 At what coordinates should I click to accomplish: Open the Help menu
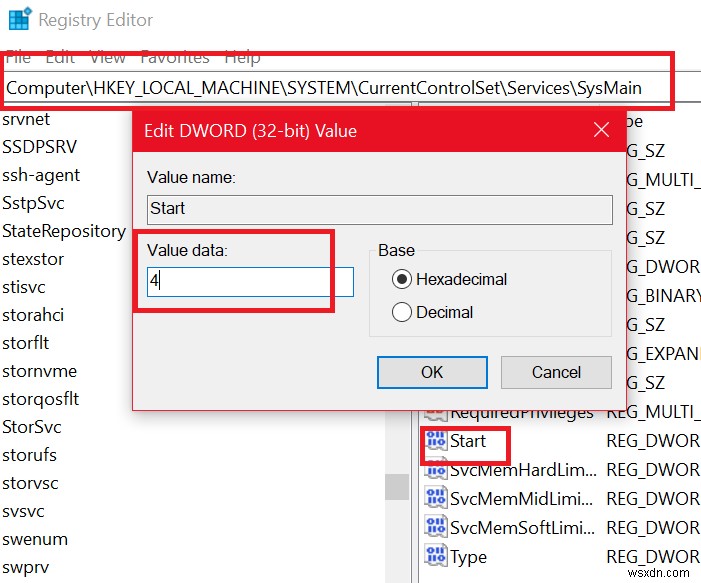click(243, 57)
